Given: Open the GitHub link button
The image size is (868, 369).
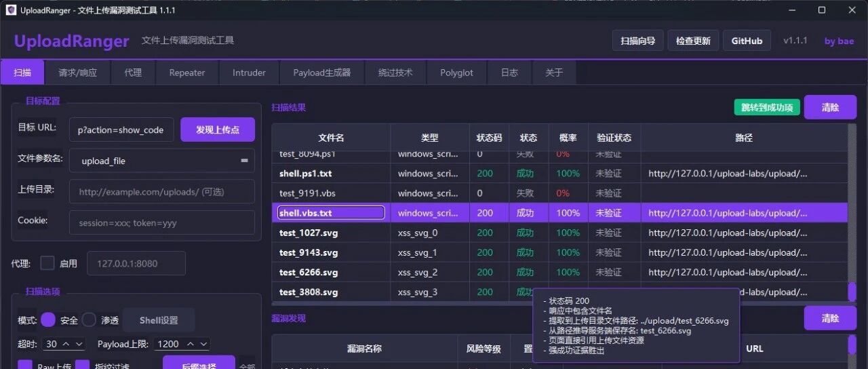Looking at the screenshot, I should click(747, 41).
